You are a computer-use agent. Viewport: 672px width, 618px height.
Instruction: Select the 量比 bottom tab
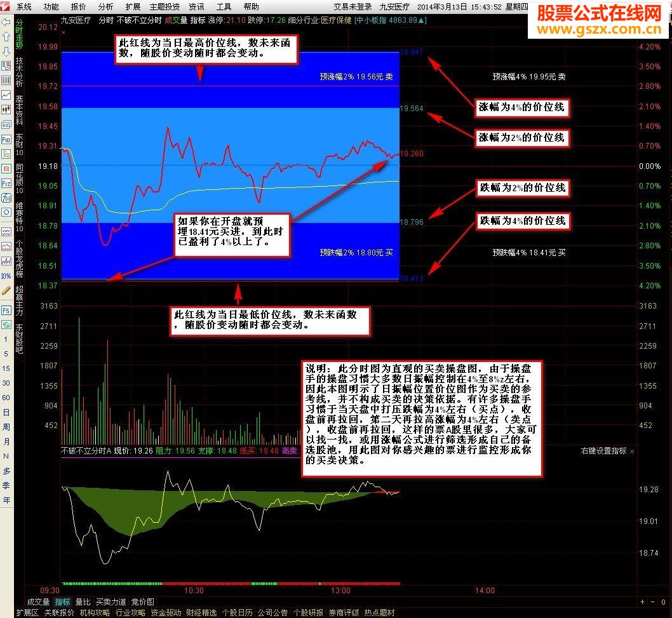83,602
